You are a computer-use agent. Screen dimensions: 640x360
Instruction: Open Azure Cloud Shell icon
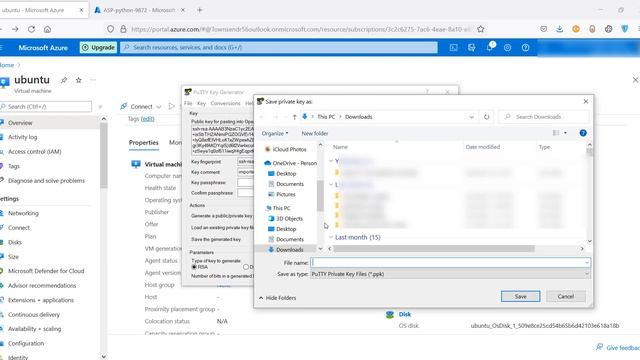(453, 48)
